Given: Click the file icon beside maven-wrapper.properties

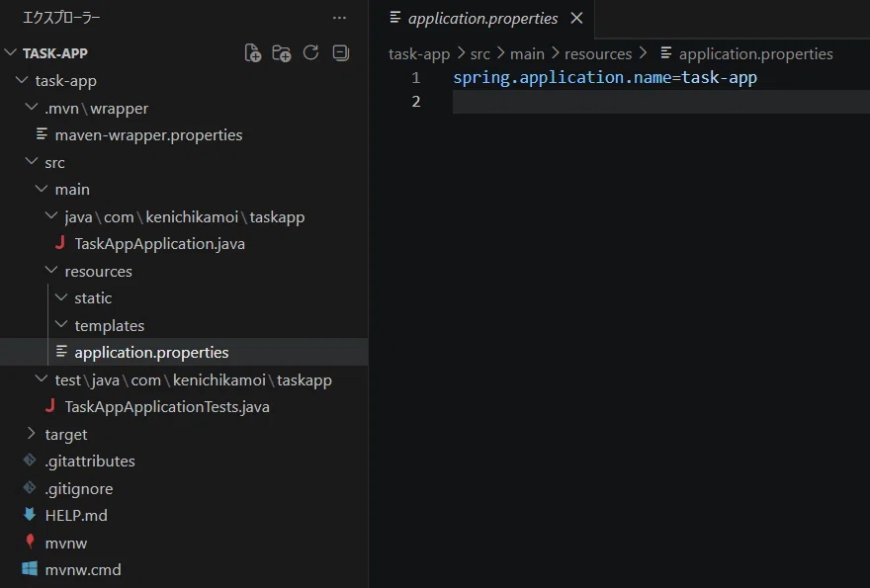Looking at the screenshot, I should 42,134.
